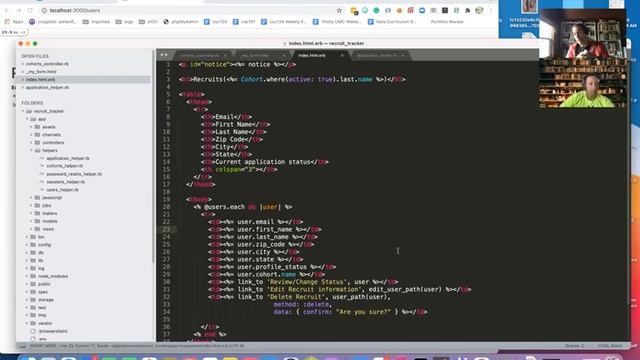Open the Portfolio Review bookmark

(x=447, y=22)
